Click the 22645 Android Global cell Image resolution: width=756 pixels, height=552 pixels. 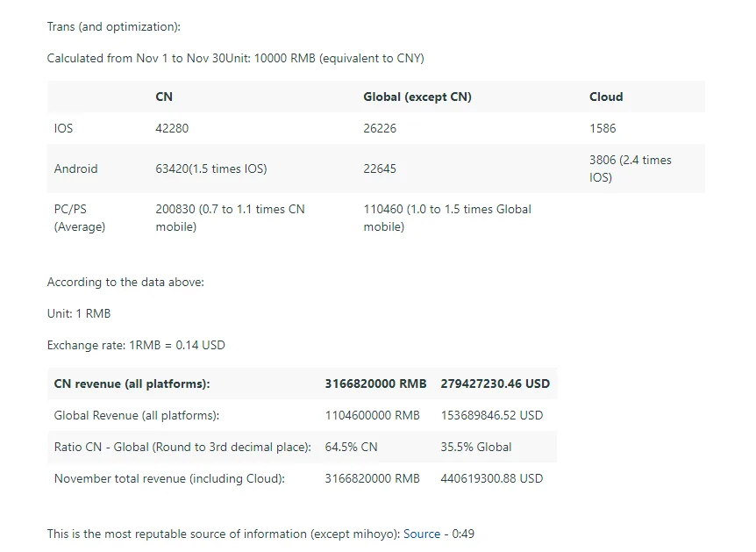tap(380, 168)
